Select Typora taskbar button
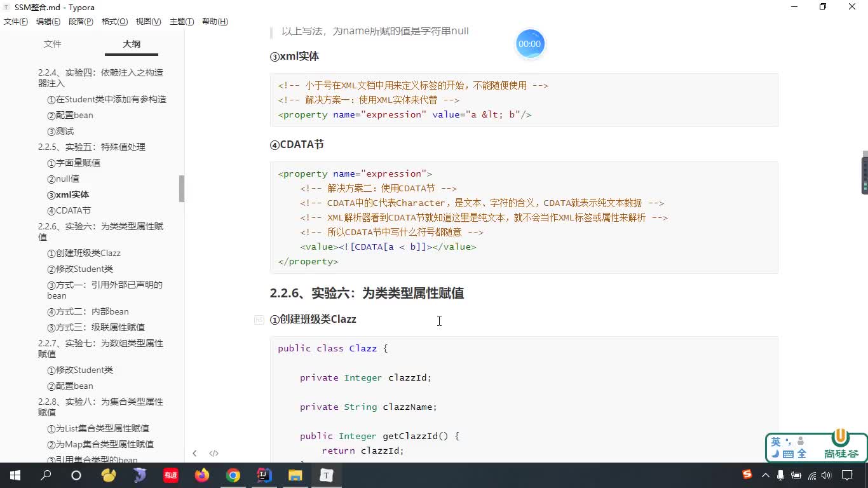868x488 pixels. click(326, 475)
